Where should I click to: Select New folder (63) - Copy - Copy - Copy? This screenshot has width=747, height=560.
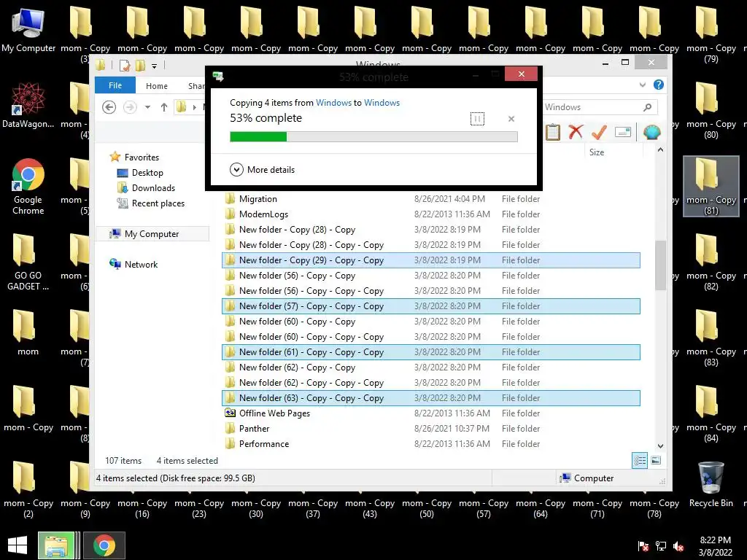430,398
